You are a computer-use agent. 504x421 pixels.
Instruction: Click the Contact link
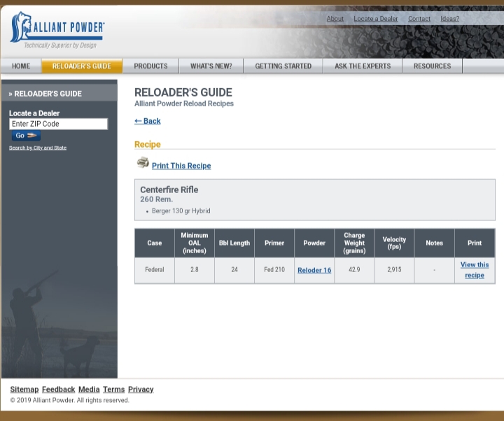point(419,19)
